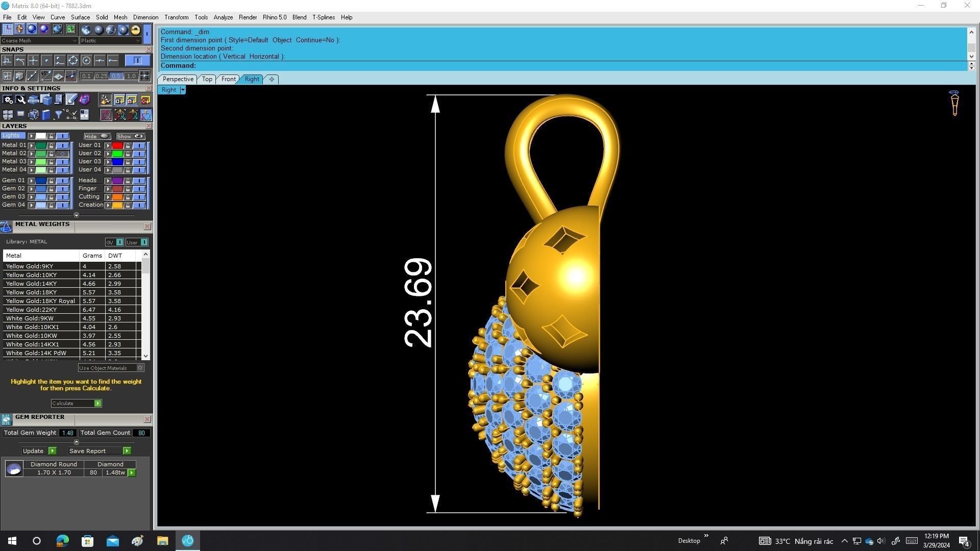Open the Dimension menu
Viewport: 980px width, 551px height.
point(145,17)
